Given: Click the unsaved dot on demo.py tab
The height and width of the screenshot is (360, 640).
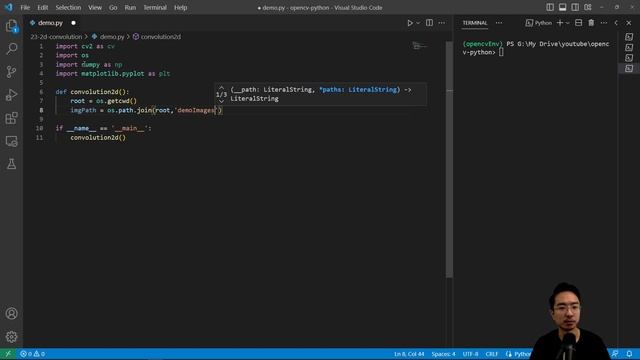Looking at the screenshot, I should tap(73, 23).
